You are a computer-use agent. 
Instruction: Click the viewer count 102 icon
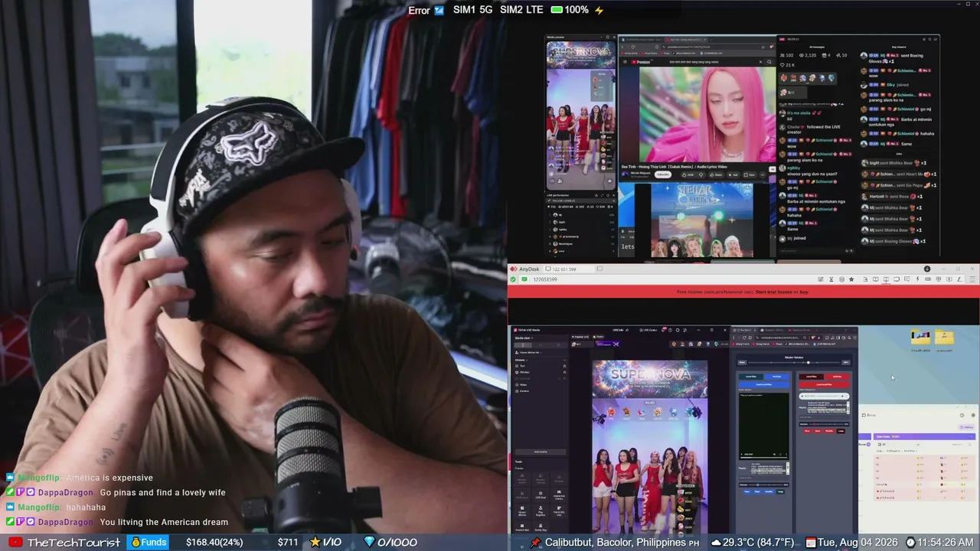782,55
